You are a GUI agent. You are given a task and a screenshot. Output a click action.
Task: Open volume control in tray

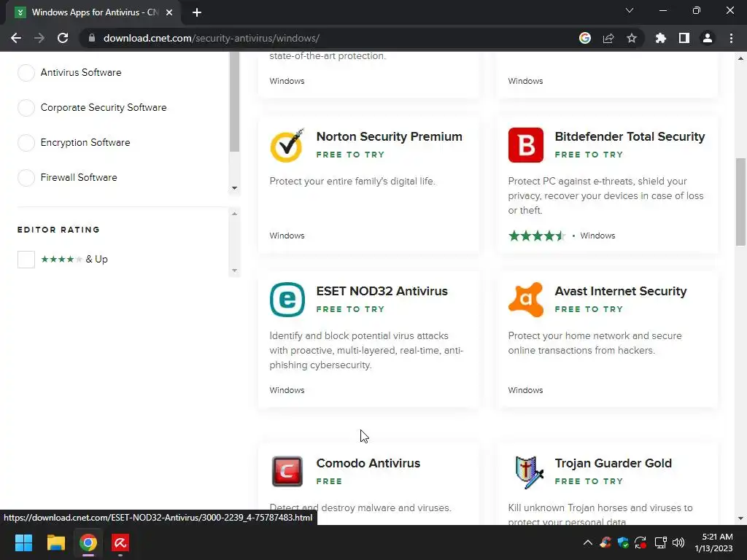click(x=678, y=542)
